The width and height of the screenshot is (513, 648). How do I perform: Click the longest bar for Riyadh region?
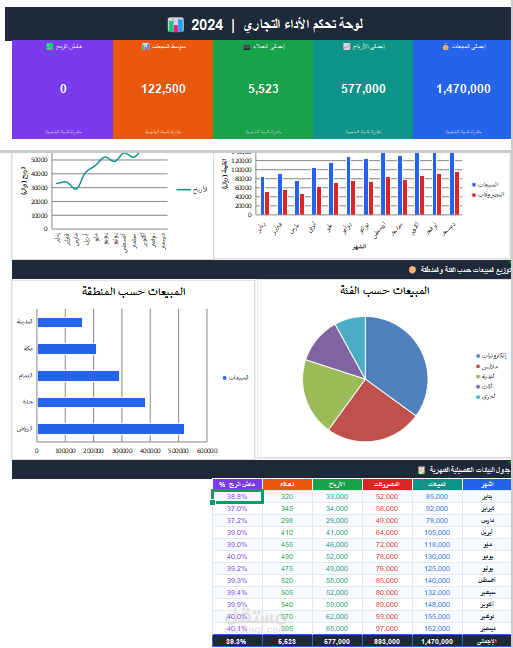click(x=111, y=429)
